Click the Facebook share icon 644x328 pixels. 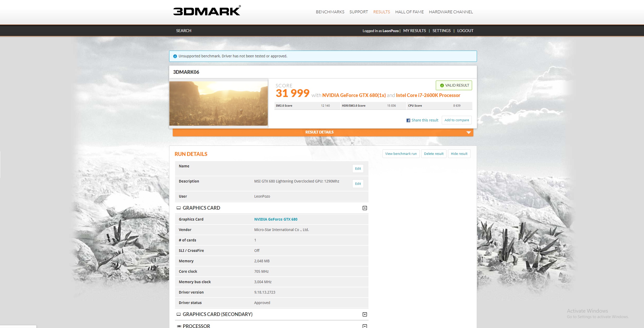[x=408, y=120]
